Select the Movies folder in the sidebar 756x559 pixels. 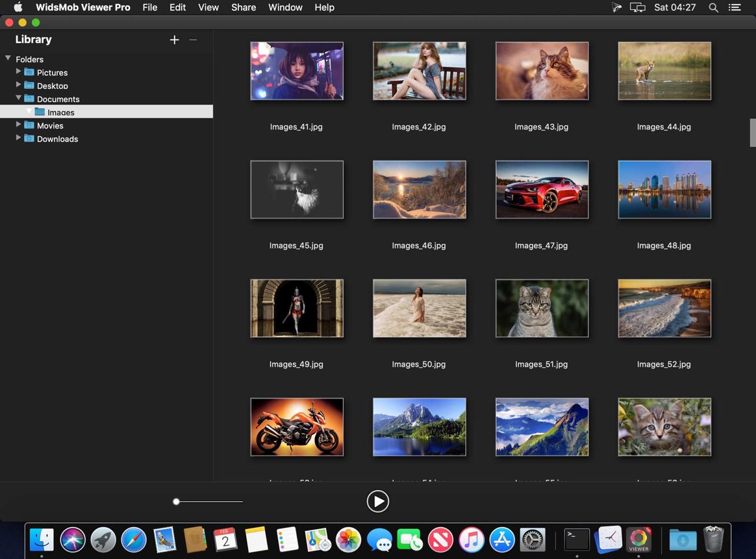[50, 125]
